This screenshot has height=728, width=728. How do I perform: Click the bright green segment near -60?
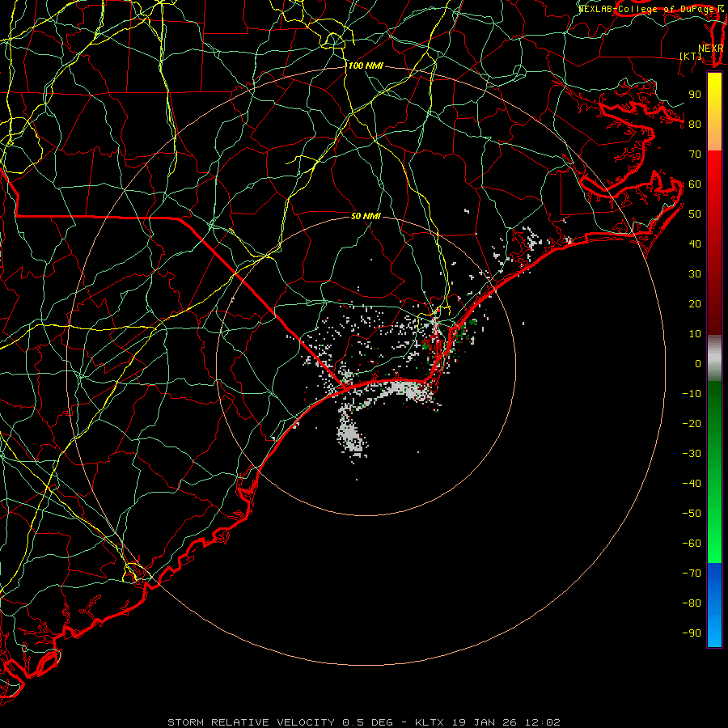pyautogui.click(x=714, y=545)
